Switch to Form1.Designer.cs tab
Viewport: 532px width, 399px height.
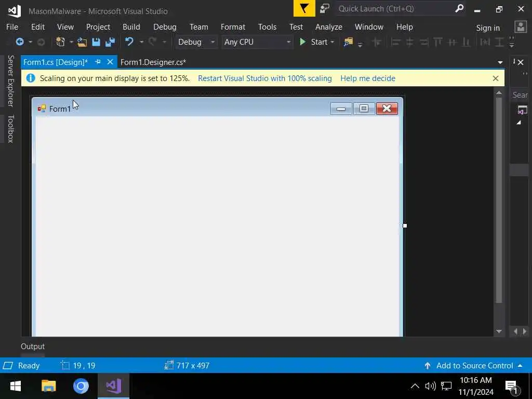[153, 62]
